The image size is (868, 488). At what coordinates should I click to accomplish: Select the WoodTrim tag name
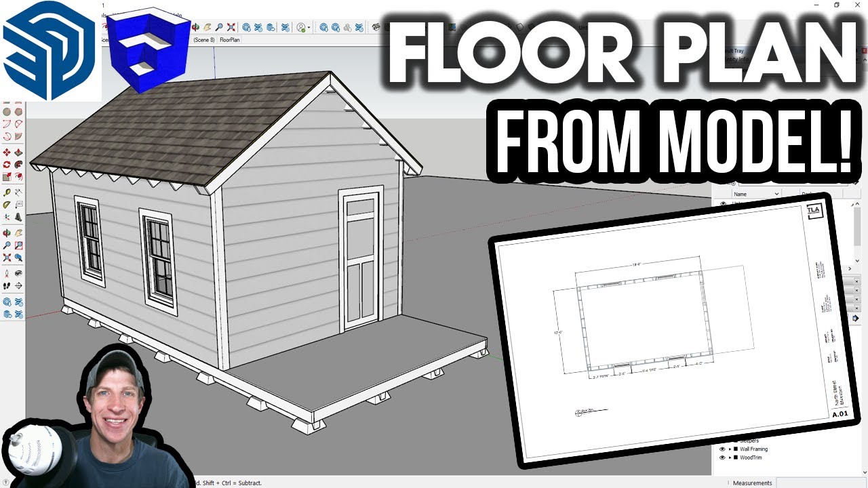751,457
